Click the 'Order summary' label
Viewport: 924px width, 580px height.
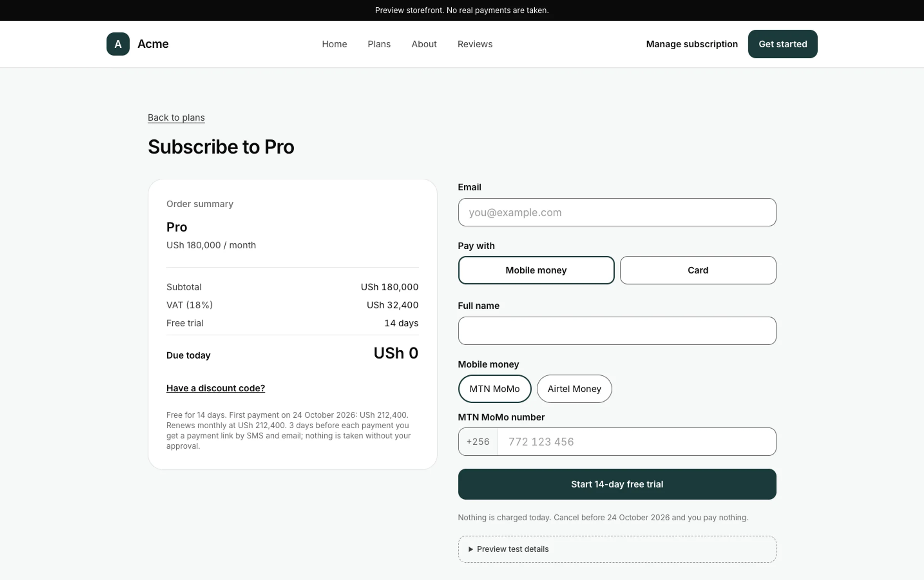[x=200, y=204]
